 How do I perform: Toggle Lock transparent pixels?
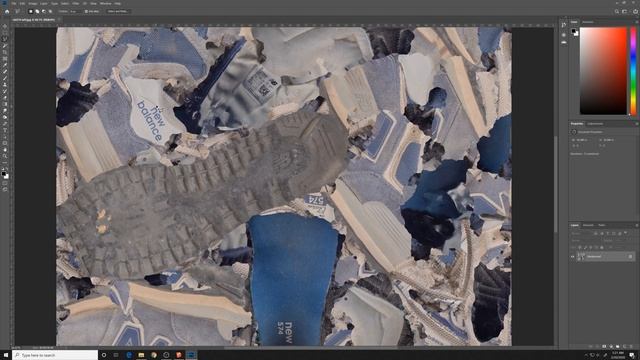tap(580, 247)
